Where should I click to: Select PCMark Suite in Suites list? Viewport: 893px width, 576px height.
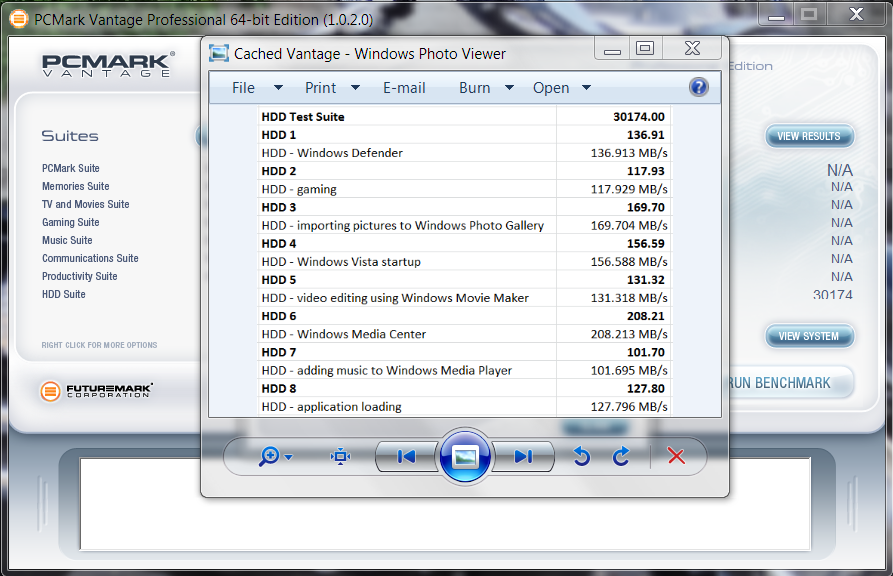pyautogui.click(x=71, y=168)
